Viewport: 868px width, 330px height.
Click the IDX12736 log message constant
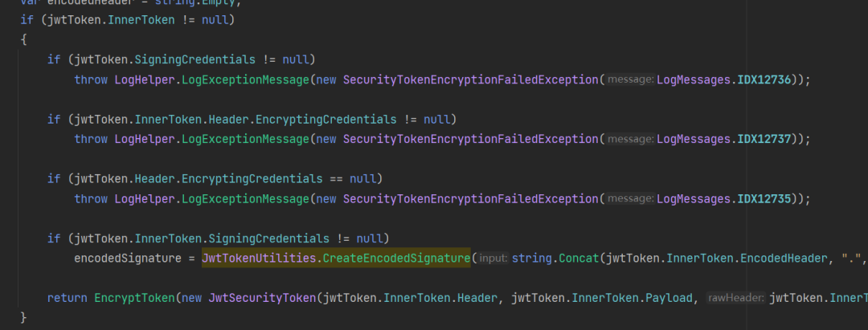click(x=764, y=79)
